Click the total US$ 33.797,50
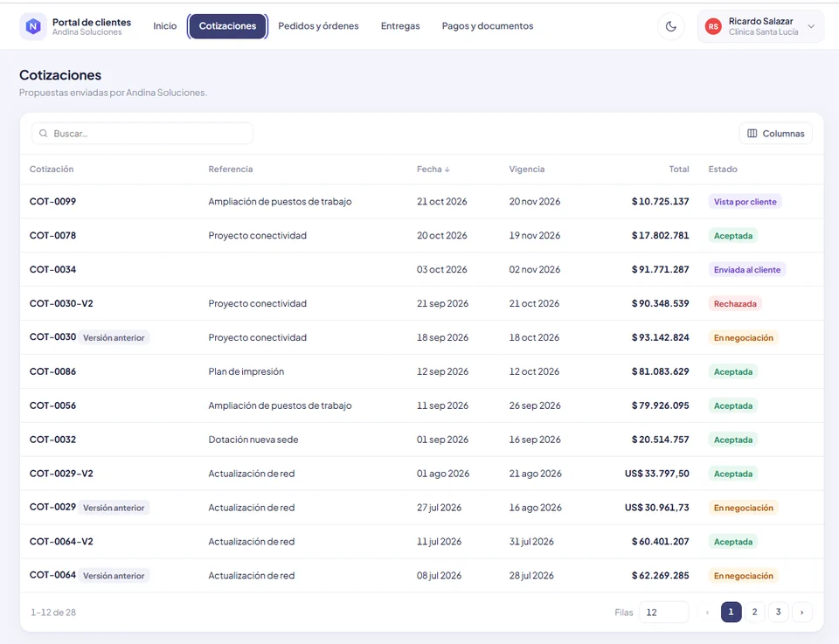 pyautogui.click(x=657, y=474)
